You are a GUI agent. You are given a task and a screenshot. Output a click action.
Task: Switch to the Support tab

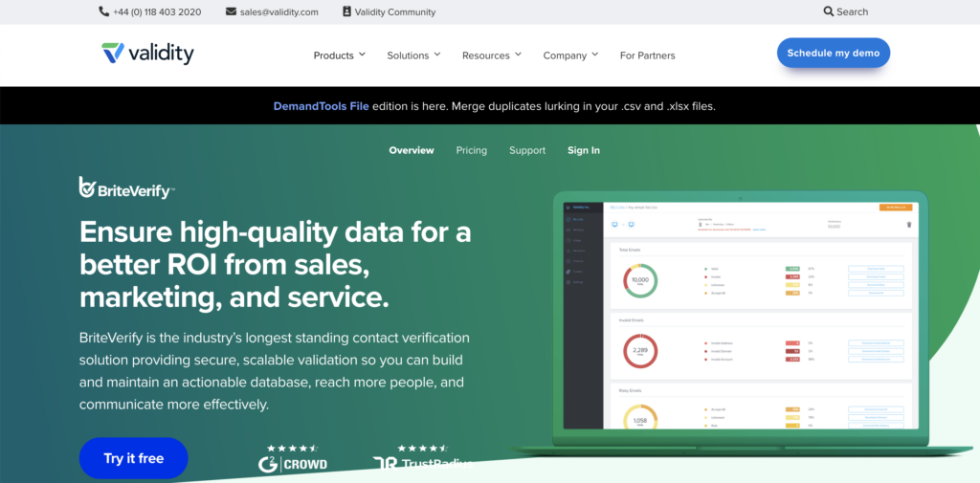(x=527, y=150)
